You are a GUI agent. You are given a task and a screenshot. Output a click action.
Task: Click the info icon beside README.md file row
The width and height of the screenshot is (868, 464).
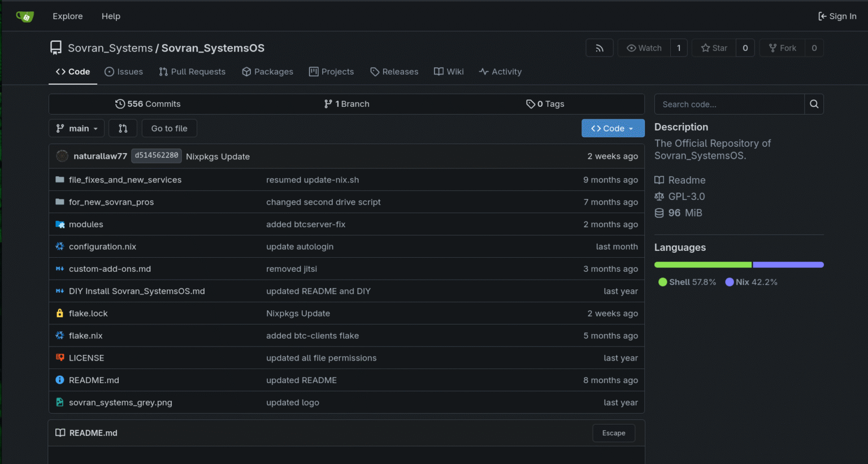point(60,380)
